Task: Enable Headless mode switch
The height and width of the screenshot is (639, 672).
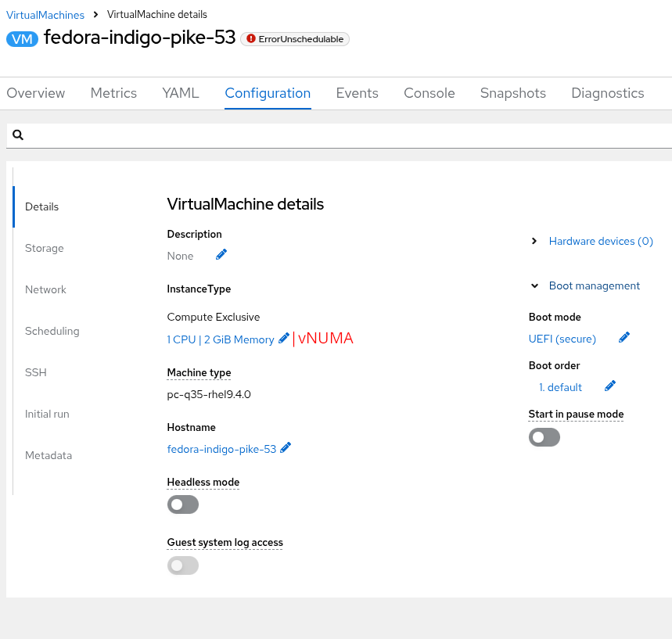Action: (x=183, y=505)
